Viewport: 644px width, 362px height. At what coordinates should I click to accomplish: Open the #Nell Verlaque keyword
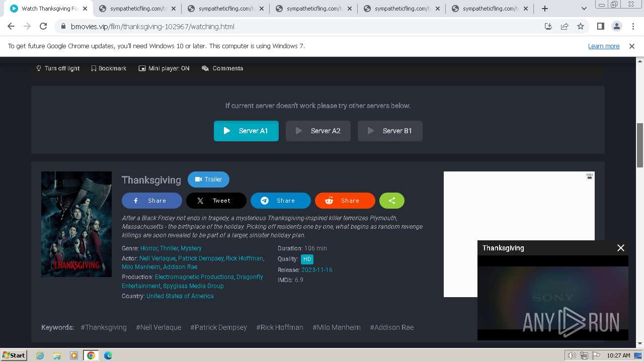coord(158,327)
